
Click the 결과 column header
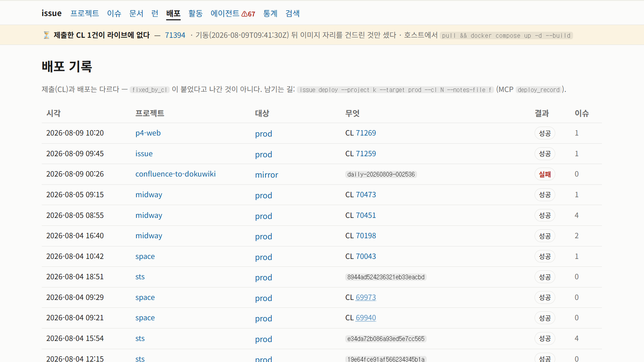click(542, 113)
